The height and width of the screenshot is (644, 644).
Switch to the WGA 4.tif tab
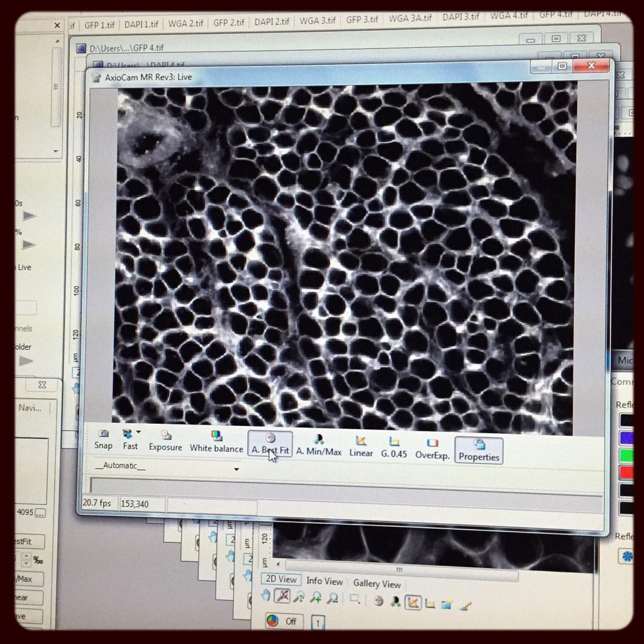coord(509,16)
